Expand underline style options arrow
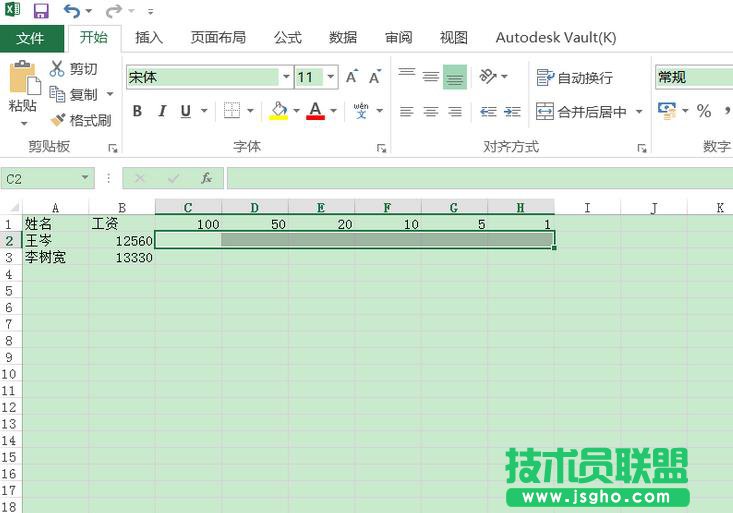The height and width of the screenshot is (513, 733). (204, 111)
